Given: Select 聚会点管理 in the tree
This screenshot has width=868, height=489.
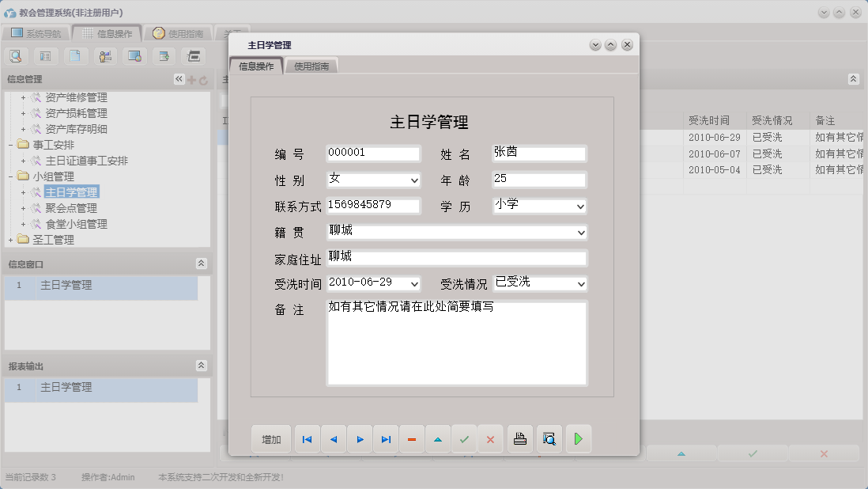Looking at the screenshot, I should pos(71,208).
